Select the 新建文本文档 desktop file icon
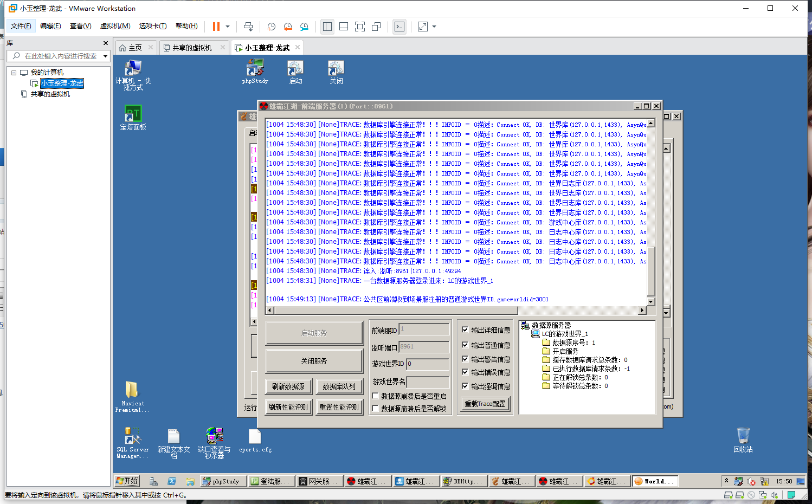812x504 pixels. [173, 443]
